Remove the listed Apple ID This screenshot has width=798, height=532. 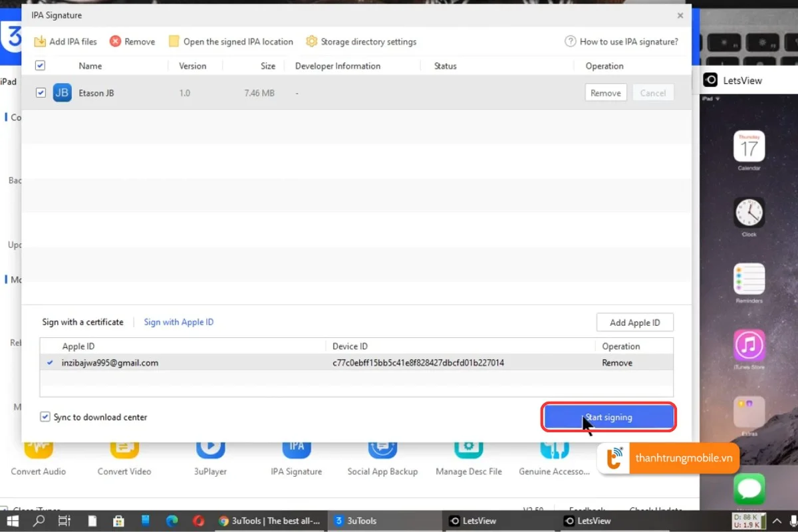pos(616,362)
